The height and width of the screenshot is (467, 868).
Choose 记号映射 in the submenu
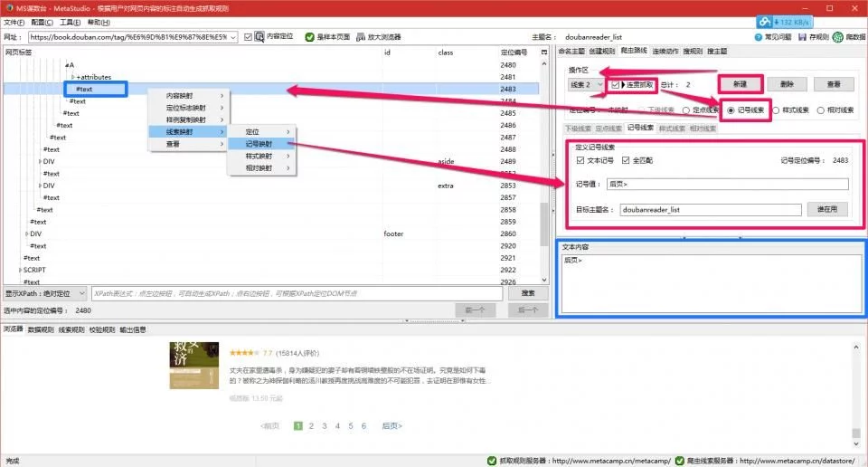(x=262, y=144)
